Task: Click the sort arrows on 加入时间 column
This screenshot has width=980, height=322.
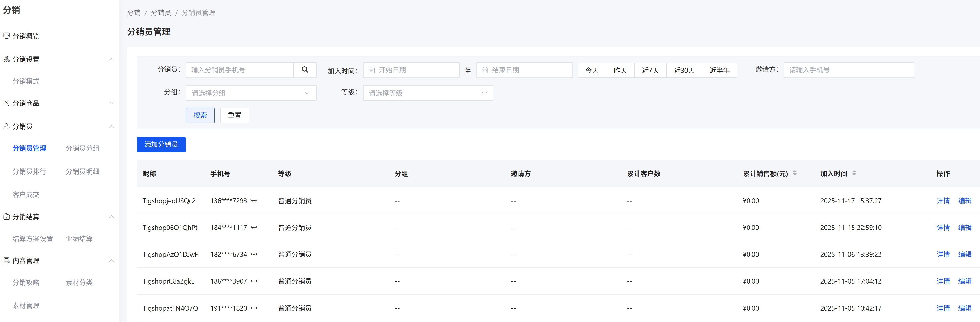Action: 855,173
